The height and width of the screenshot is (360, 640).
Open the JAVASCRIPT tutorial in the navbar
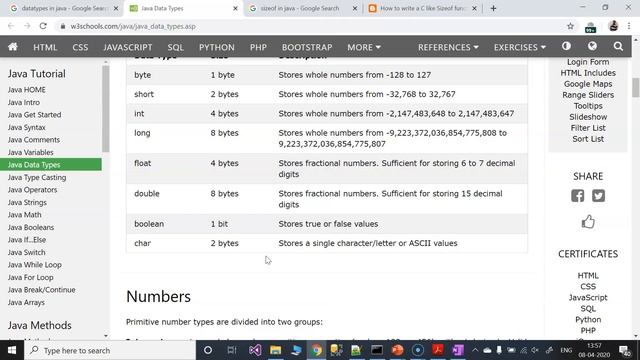pos(128,47)
